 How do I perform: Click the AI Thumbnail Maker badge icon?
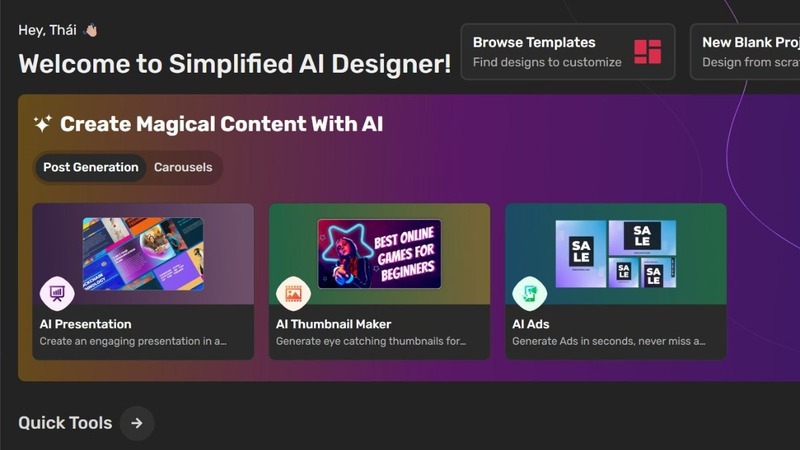(293, 293)
